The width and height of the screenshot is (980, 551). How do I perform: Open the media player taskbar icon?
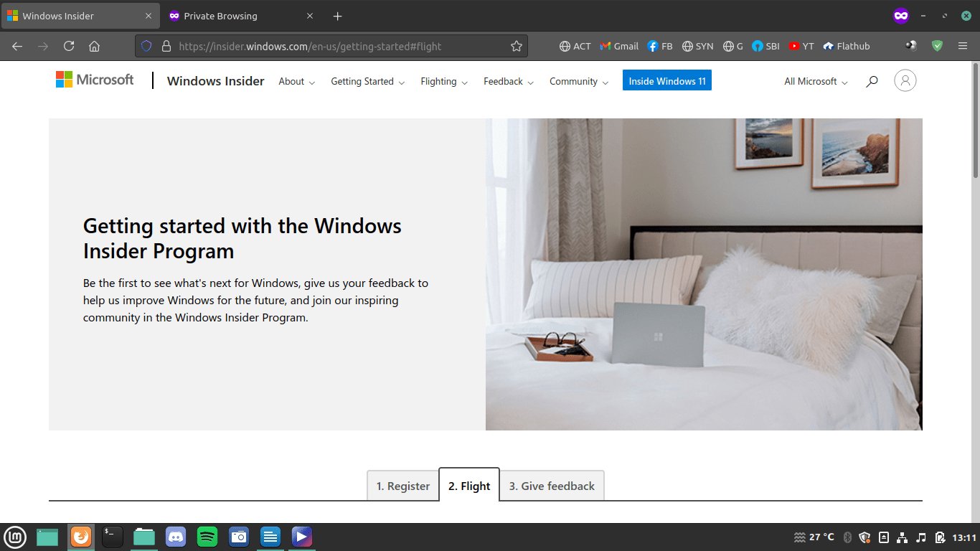point(302,537)
